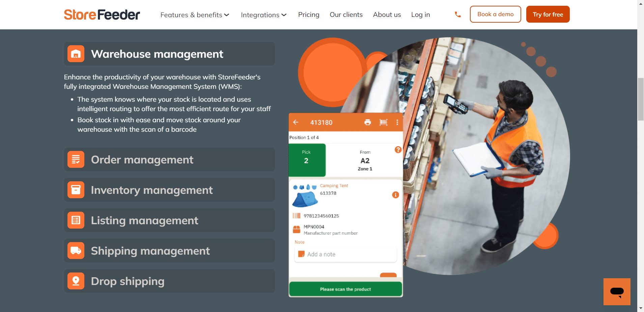This screenshot has height=312, width=644.
Task: Click the barcode icon beside 9781234560125
Action: (x=297, y=216)
